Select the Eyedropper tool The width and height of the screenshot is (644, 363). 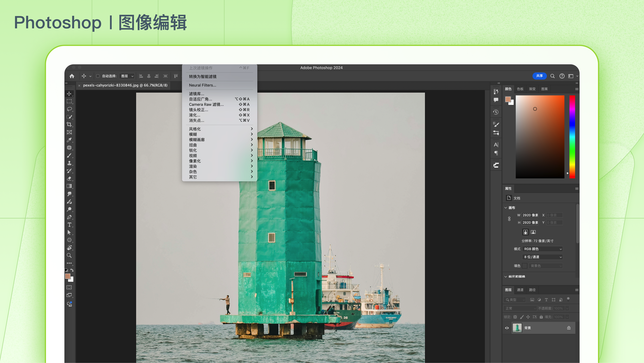coord(69,140)
